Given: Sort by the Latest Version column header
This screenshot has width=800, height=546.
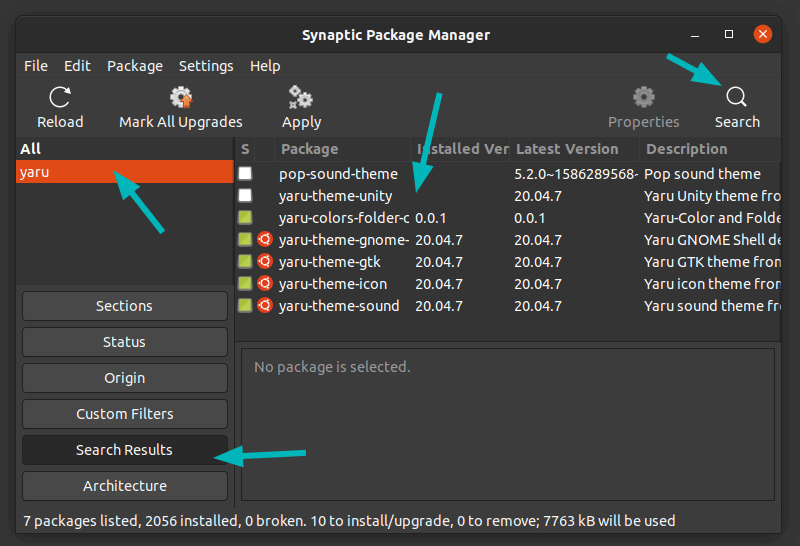Looking at the screenshot, I should click(x=573, y=149).
